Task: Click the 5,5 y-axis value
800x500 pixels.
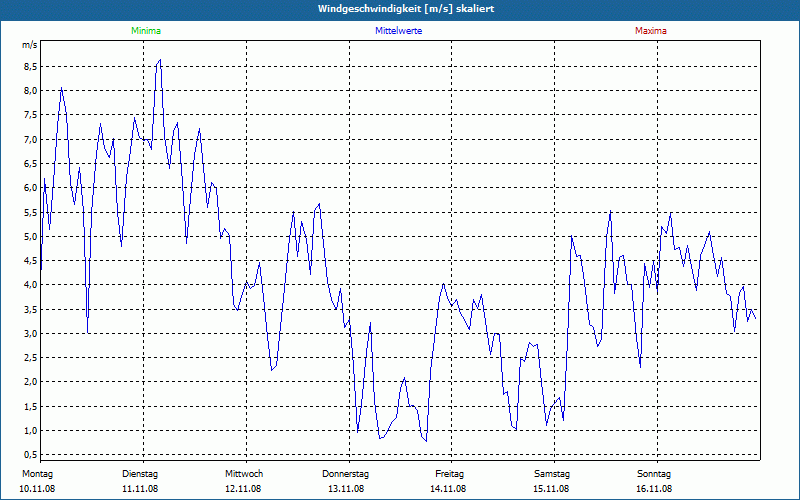Action: 30,212
